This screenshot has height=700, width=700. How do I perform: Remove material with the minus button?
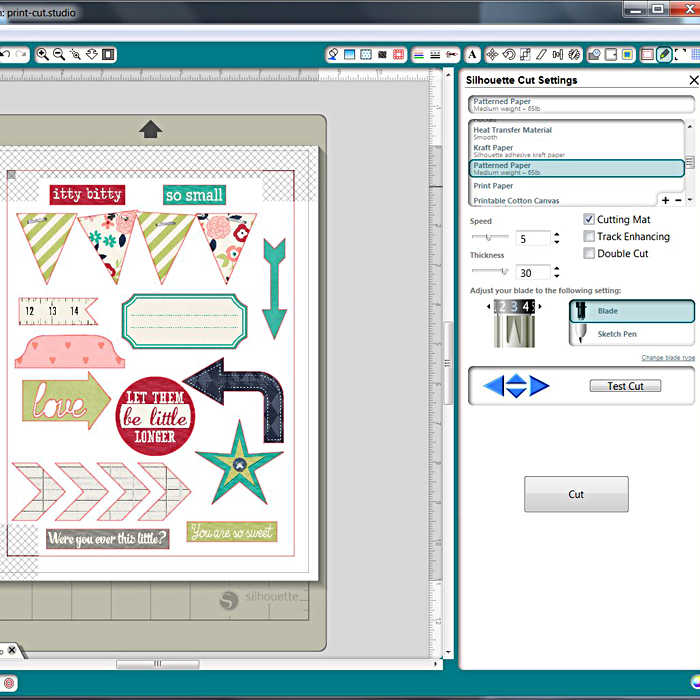coord(678,200)
